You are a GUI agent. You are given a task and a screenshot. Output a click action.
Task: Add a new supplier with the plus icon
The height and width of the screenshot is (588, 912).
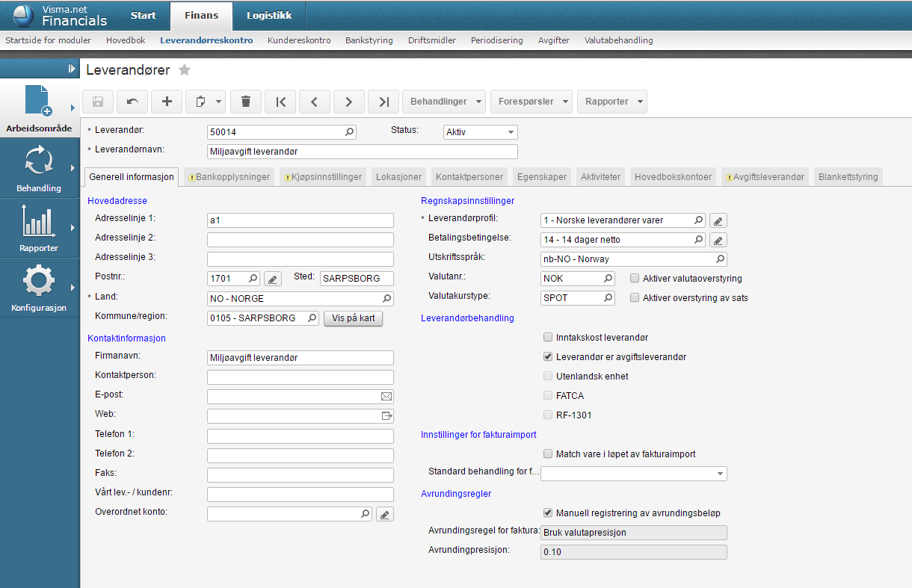pos(167,102)
